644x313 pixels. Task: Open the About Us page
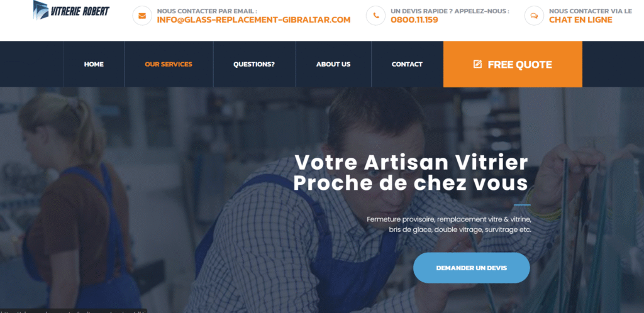pos(333,64)
